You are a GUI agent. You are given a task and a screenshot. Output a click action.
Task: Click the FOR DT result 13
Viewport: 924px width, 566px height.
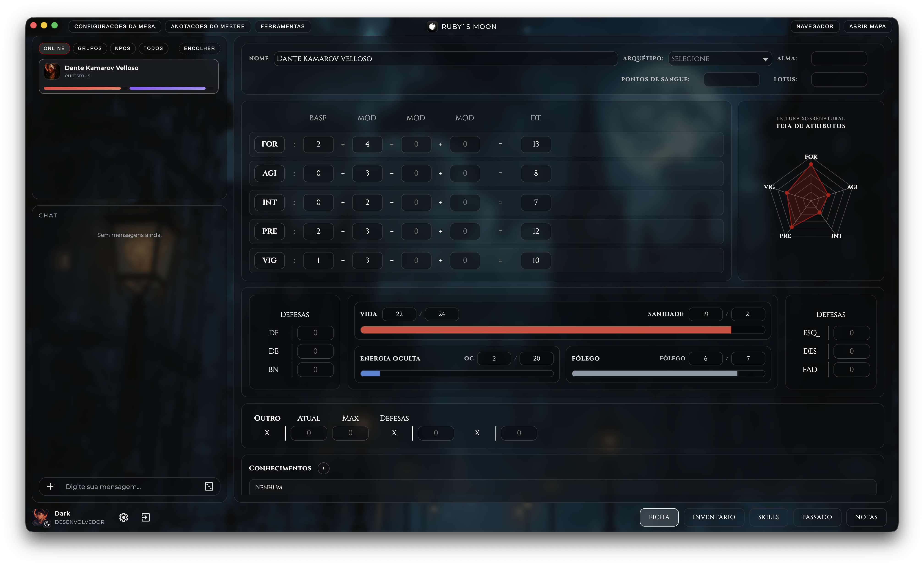tap(536, 144)
